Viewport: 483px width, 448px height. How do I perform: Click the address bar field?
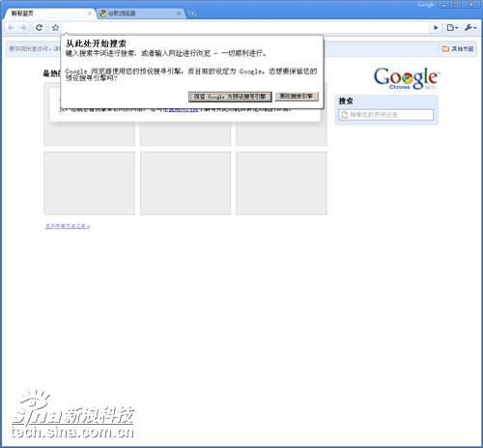pyautogui.click(x=245, y=28)
